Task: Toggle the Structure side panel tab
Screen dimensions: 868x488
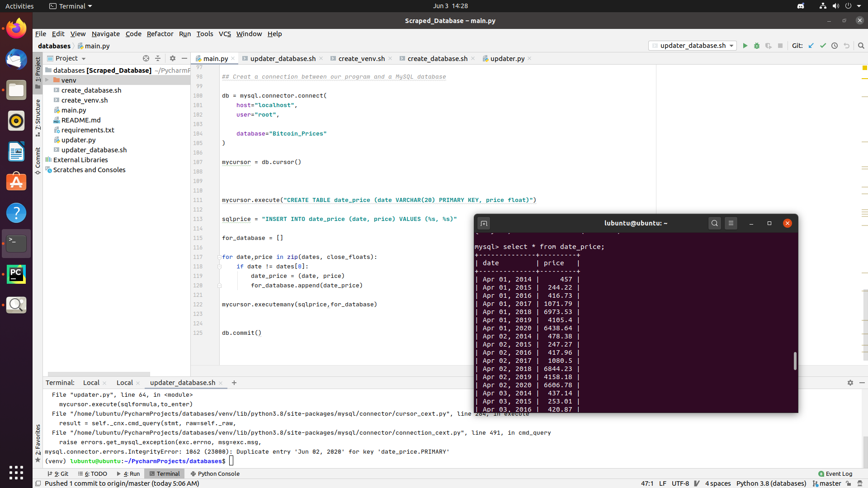Action: 38,117
